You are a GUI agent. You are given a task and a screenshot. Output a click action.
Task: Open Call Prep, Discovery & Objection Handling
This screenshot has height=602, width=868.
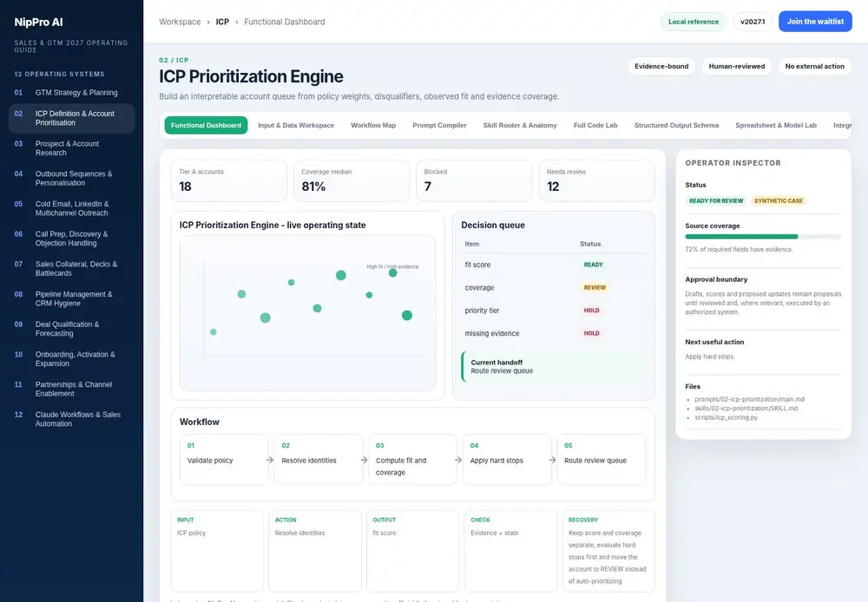[x=71, y=239]
